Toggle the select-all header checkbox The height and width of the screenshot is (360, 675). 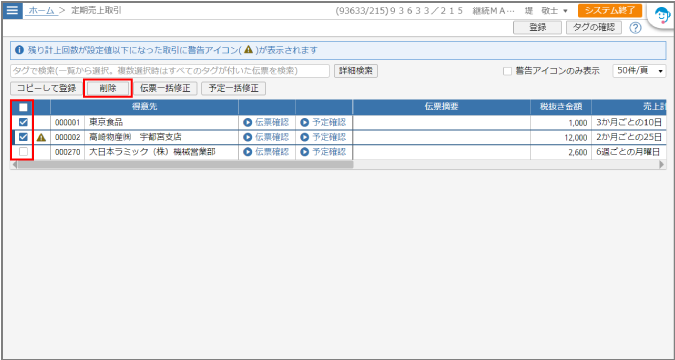[23, 107]
